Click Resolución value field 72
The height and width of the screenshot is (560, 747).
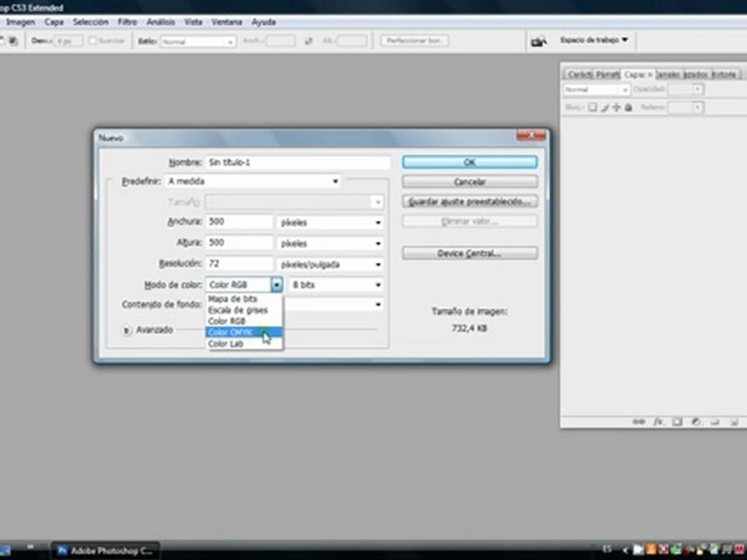239,264
